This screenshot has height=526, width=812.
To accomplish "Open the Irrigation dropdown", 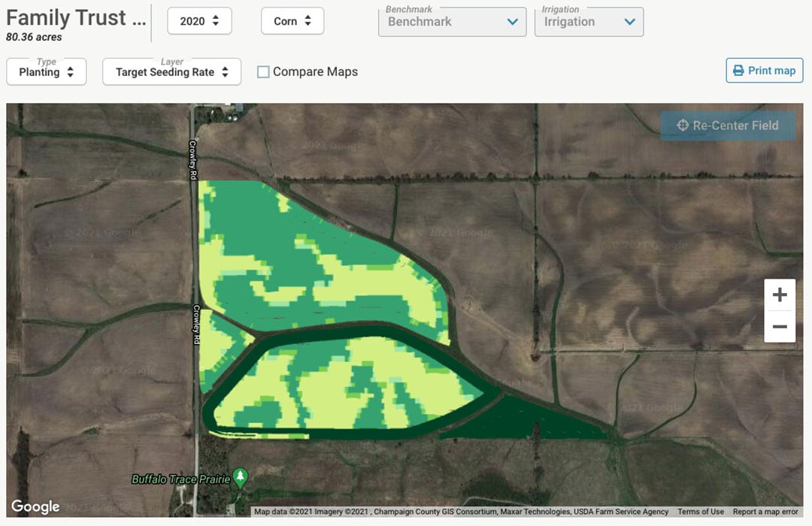I will (589, 23).
